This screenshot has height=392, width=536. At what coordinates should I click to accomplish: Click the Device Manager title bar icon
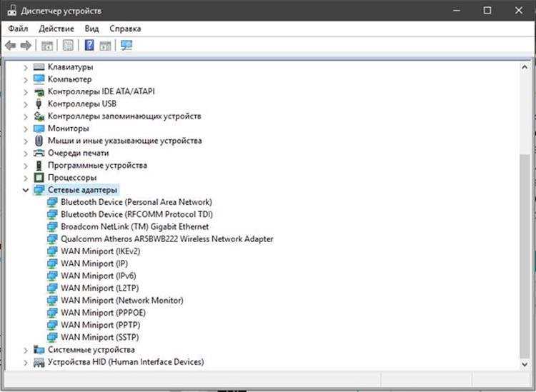11,11
